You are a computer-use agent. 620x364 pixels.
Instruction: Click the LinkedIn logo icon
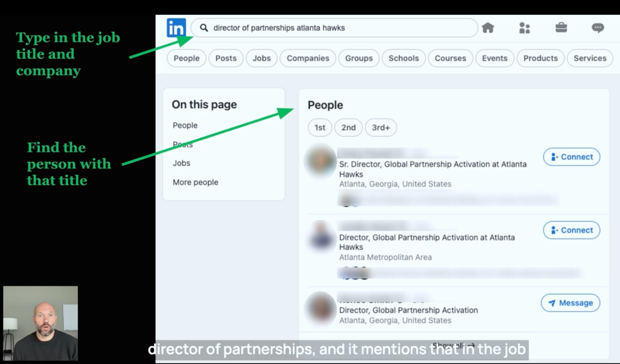(x=176, y=28)
